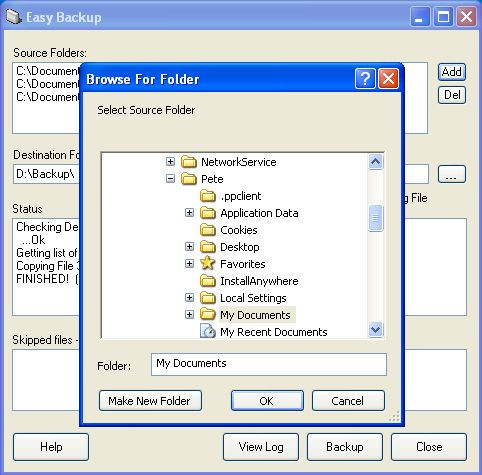482x475 pixels.
Task: Select the first C:\Document source entry
Action: 48,71
